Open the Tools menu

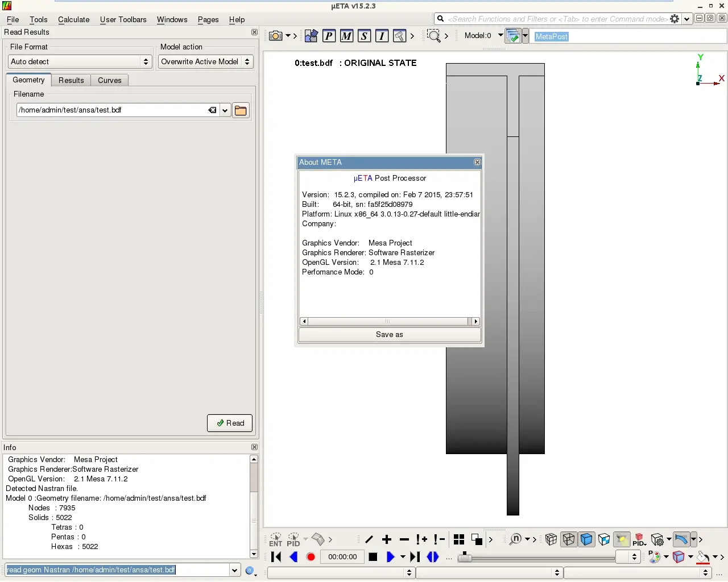[x=39, y=19]
